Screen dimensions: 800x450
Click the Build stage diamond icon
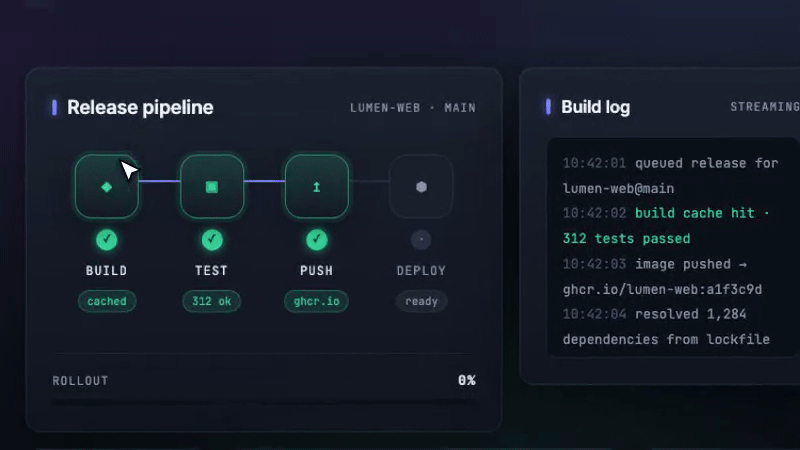tap(107, 187)
